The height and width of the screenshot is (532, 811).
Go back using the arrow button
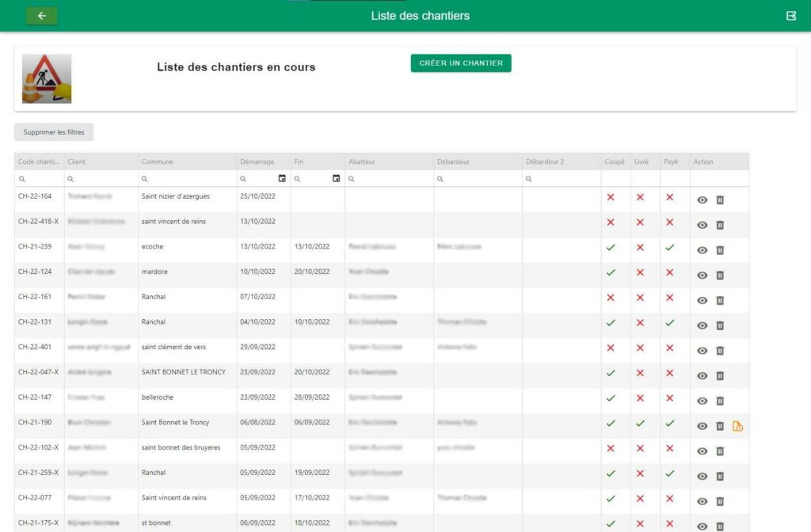(x=42, y=16)
